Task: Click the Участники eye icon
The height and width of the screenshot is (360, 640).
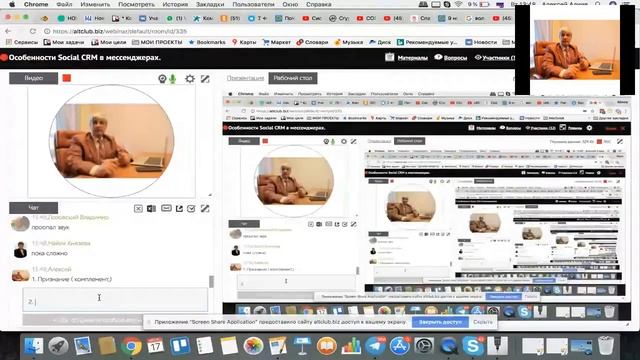Action: pyautogui.click(x=478, y=58)
